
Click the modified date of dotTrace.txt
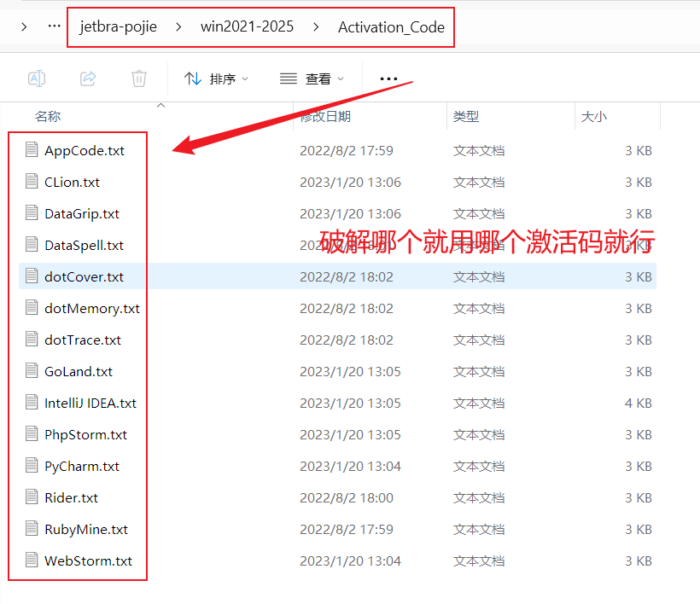pos(347,340)
